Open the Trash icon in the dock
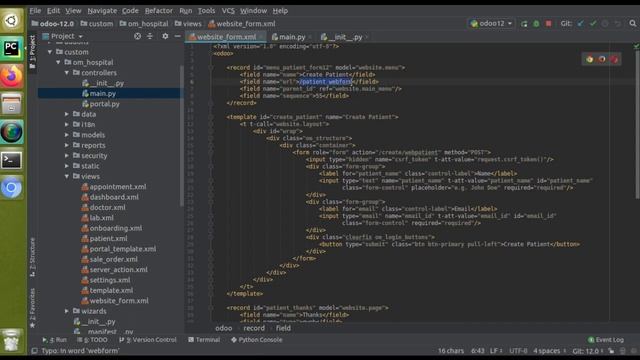640x360 pixels. [11, 340]
